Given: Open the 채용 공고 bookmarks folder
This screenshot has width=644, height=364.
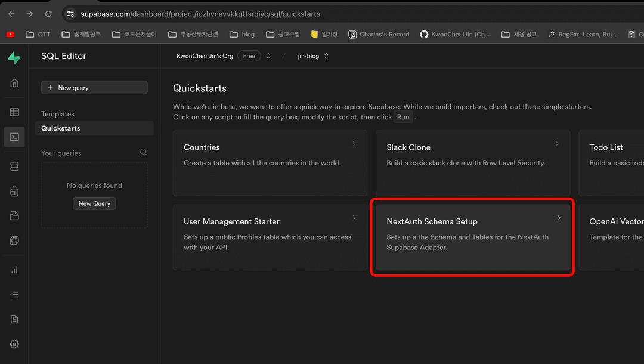Looking at the screenshot, I should [519, 34].
